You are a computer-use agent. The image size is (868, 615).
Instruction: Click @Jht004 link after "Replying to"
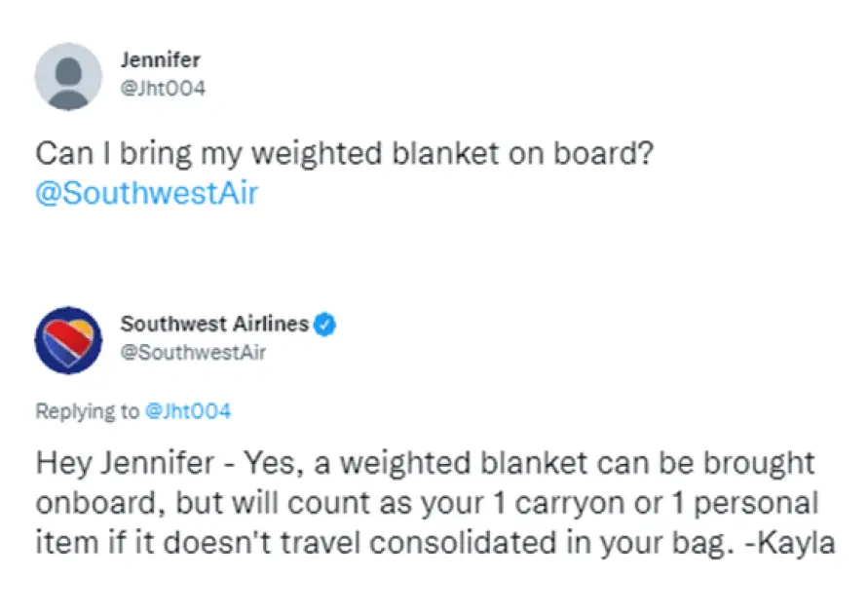pos(187,411)
